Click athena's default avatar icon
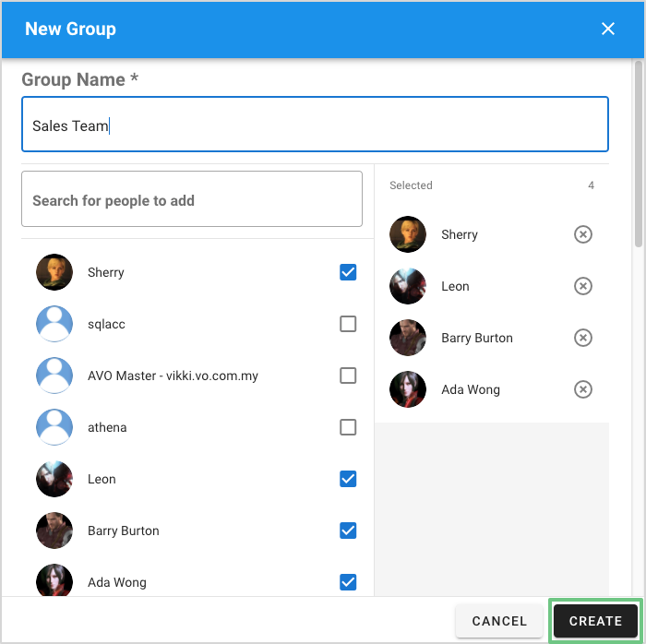646x644 pixels. point(54,427)
